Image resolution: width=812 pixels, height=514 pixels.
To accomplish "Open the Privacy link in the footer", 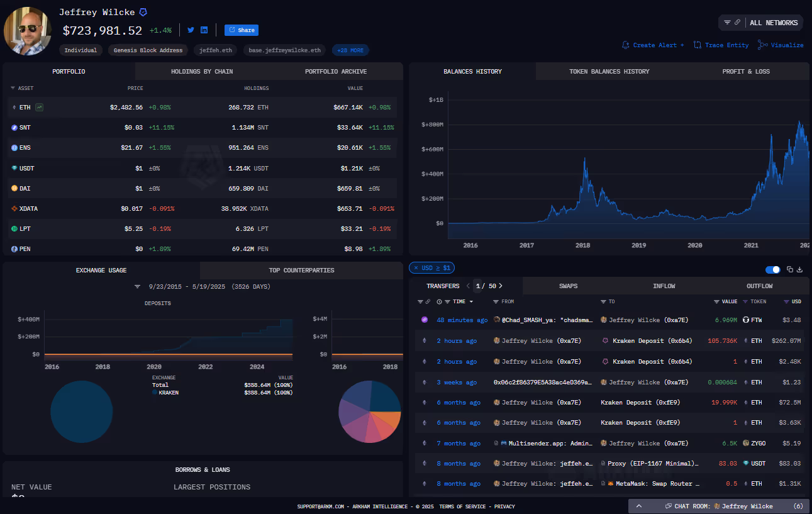I will [504, 506].
